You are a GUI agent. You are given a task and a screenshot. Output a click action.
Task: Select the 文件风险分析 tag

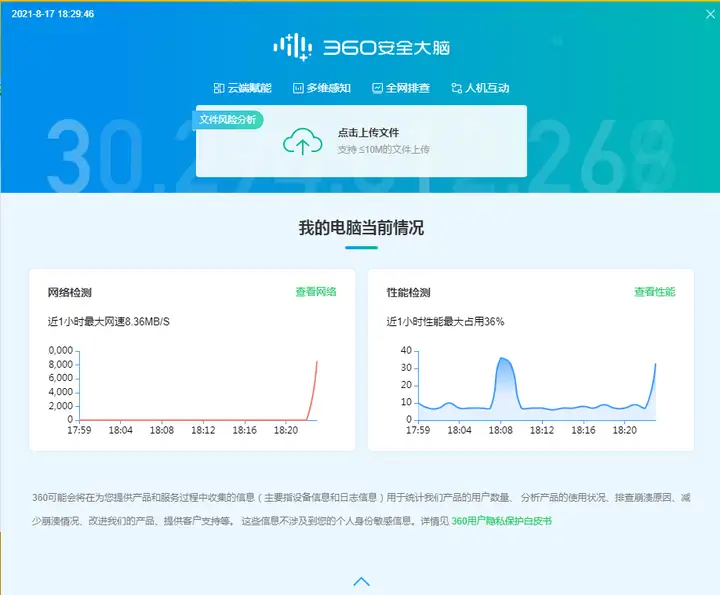pyautogui.click(x=228, y=119)
